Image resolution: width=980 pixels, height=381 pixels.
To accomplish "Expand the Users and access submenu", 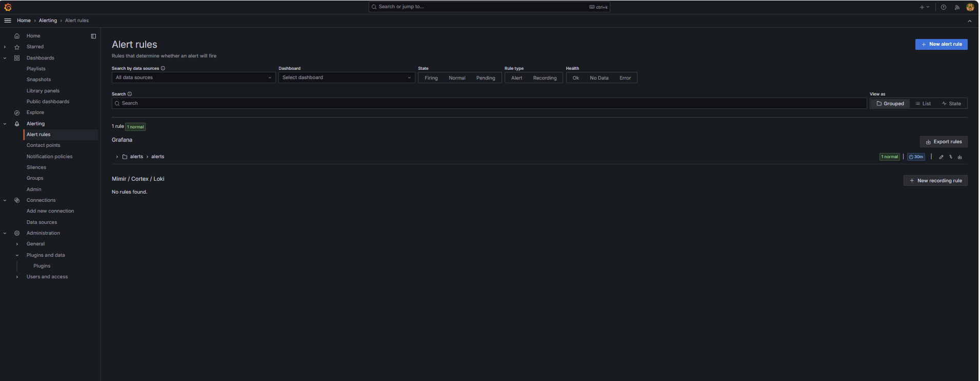I will pyautogui.click(x=17, y=277).
